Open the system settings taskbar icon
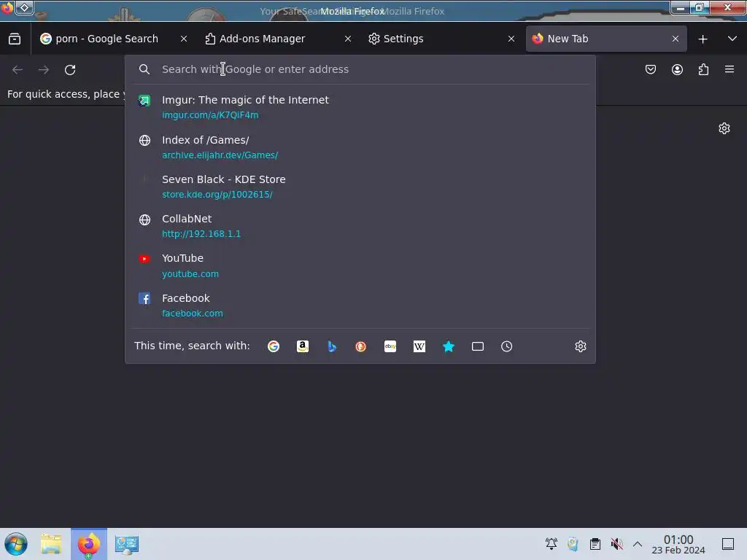This screenshot has height=560, width=747. point(126,544)
